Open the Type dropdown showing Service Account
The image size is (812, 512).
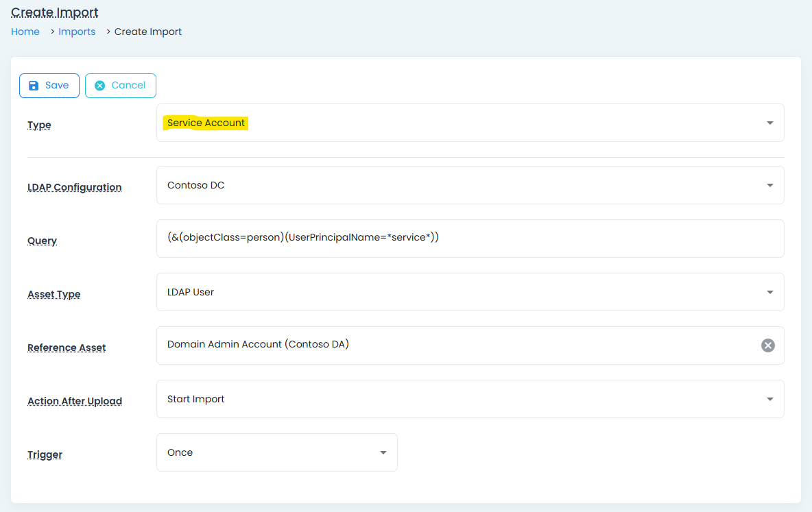[470, 123]
